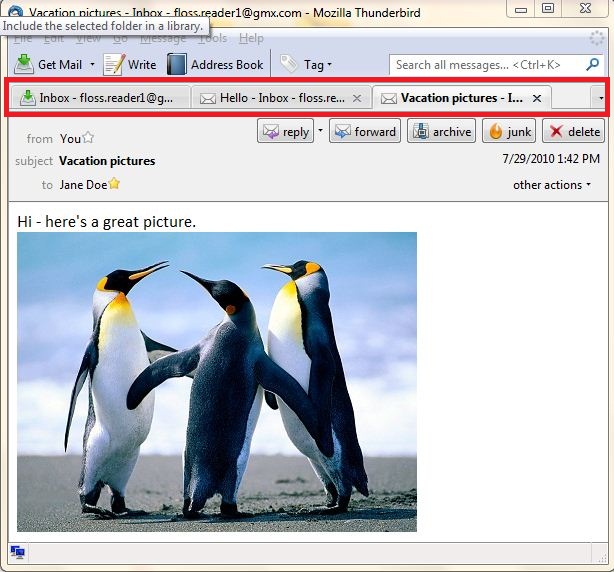Click the online status icon in status bar
This screenshot has width=614, height=572.
point(18,552)
